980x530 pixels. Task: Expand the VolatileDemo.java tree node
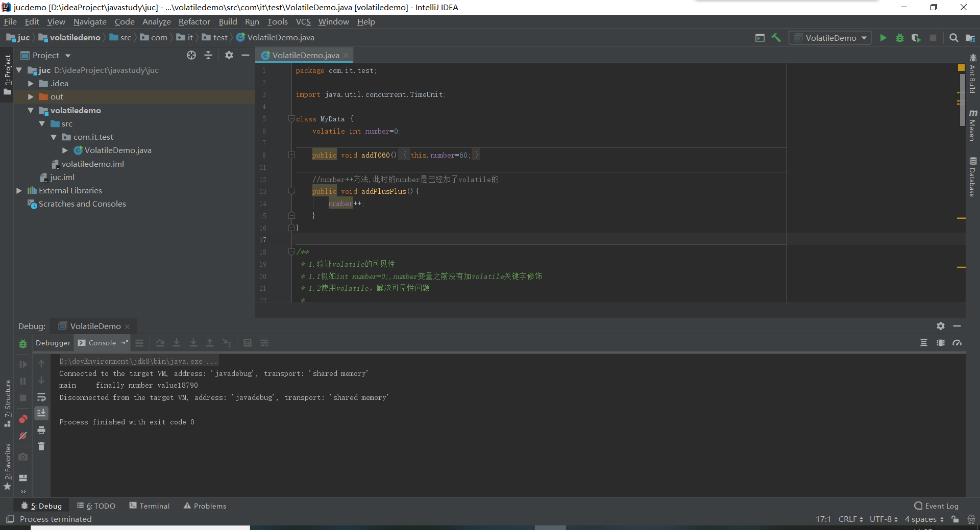65,150
